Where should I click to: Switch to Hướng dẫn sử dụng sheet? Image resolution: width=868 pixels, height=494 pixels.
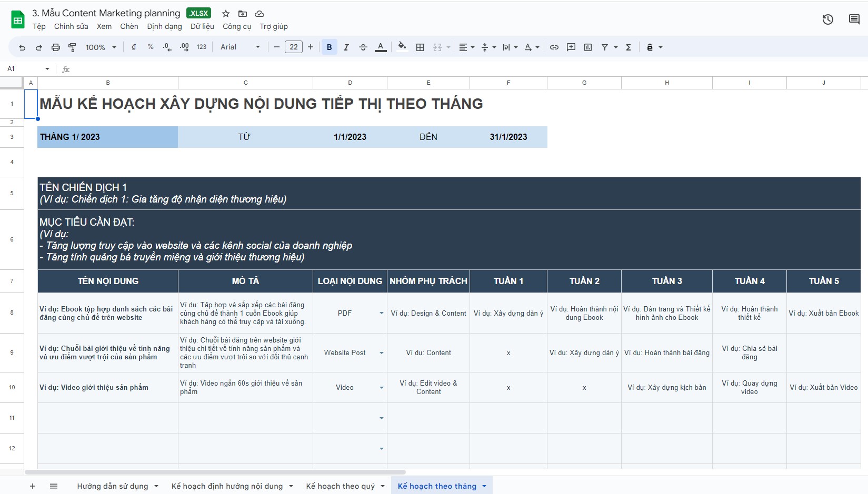click(113, 486)
